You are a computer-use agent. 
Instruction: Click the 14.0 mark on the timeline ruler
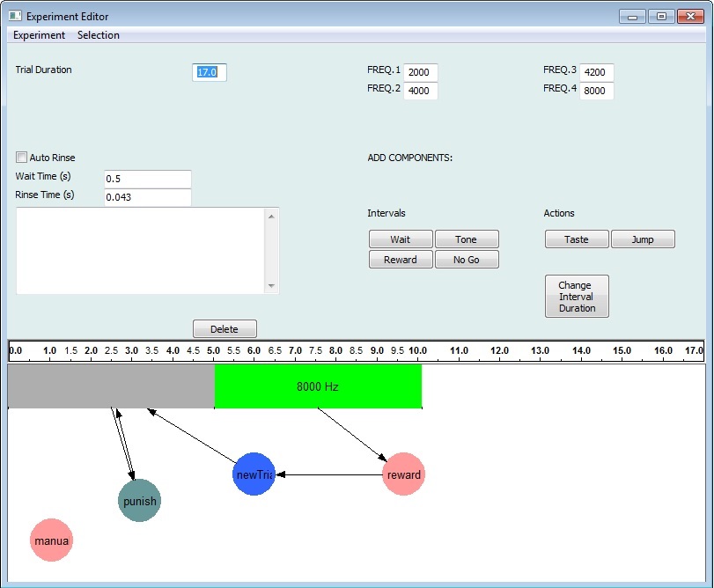(581, 350)
